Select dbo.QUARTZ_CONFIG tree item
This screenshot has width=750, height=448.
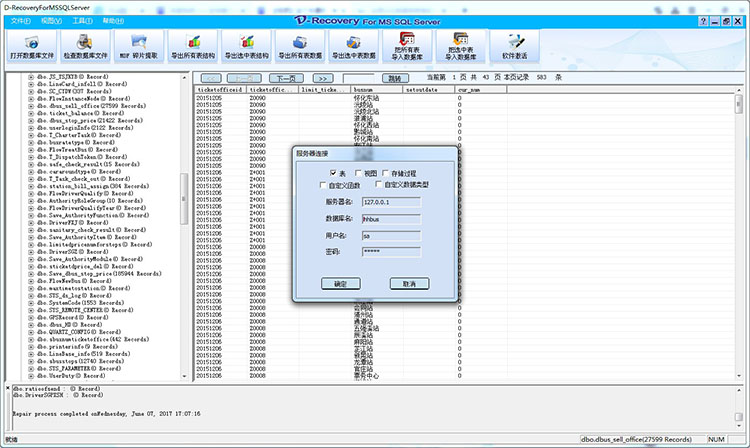pos(78,332)
